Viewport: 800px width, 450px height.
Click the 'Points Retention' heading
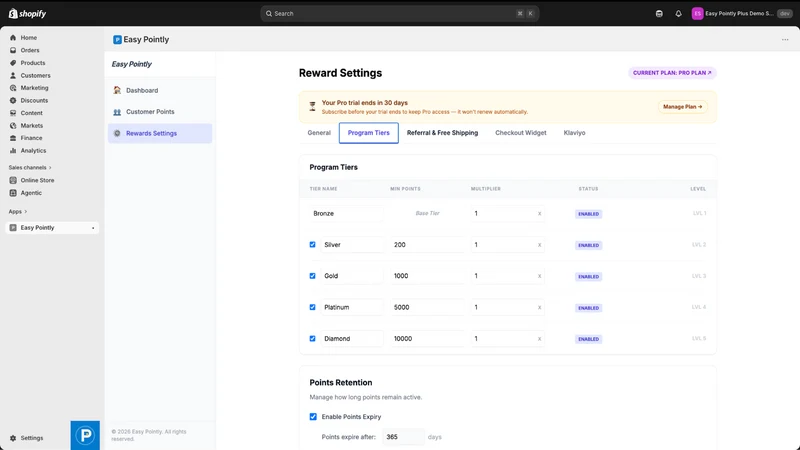coord(341,383)
